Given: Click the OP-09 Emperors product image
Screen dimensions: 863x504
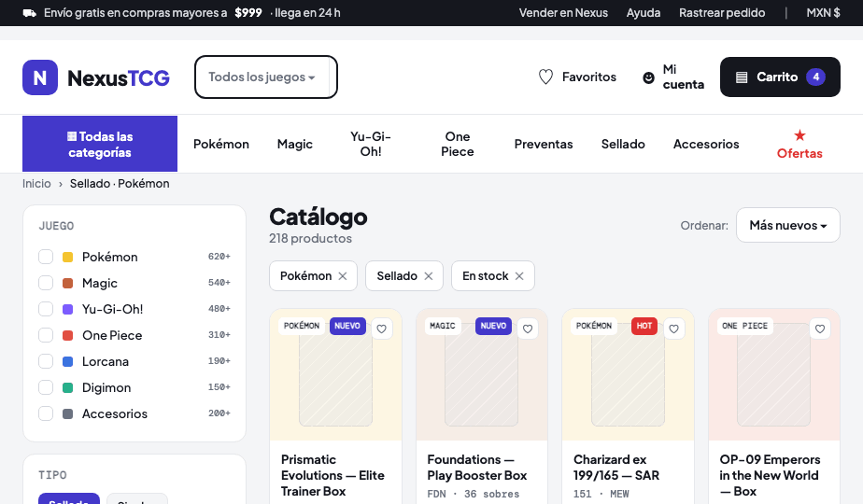Looking at the screenshot, I should pyautogui.click(x=774, y=374).
